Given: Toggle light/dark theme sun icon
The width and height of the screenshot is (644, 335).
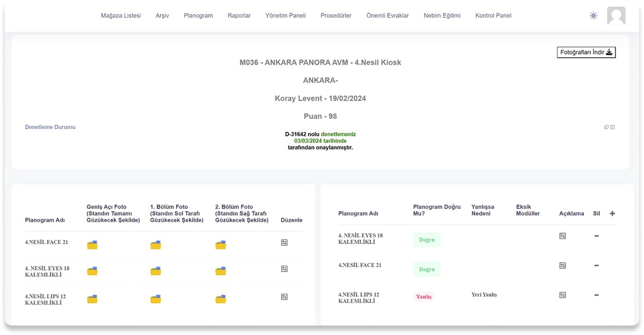Looking at the screenshot, I should tap(593, 16).
